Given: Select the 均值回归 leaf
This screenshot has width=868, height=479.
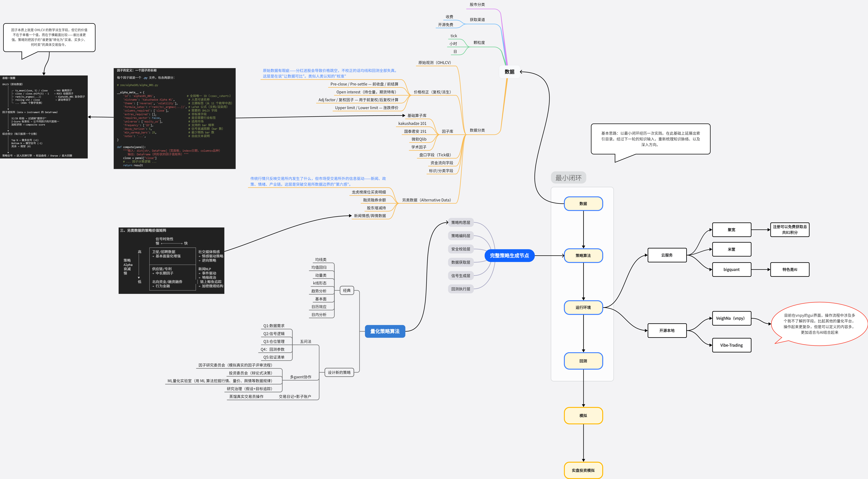Looking at the screenshot, I should [x=319, y=267].
